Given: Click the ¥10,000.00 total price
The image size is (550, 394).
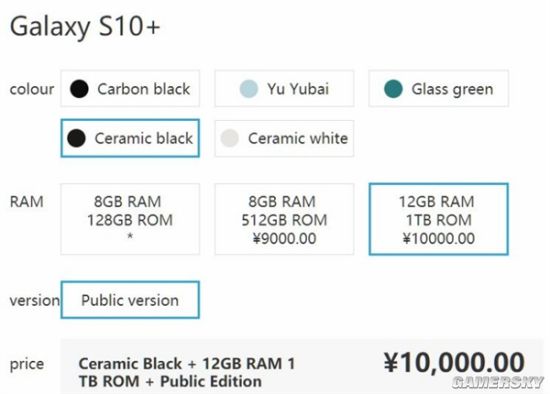Looking at the screenshot, I should (455, 362).
